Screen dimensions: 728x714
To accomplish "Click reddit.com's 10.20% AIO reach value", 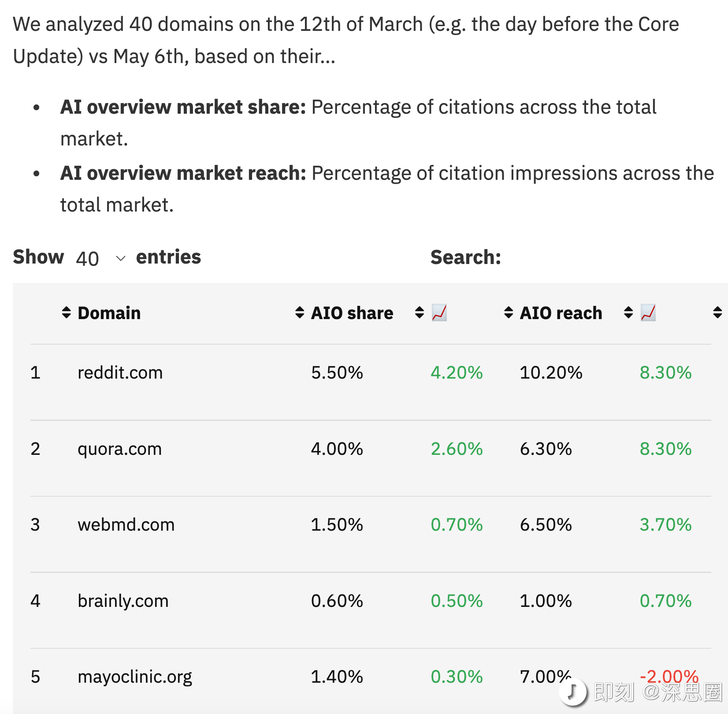I will (x=551, y=373).
